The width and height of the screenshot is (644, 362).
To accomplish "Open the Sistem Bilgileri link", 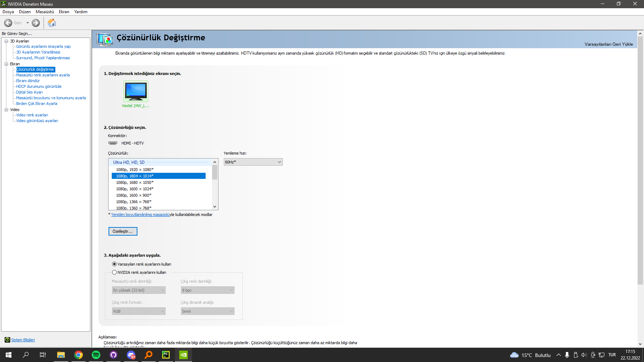I will 23,340.
